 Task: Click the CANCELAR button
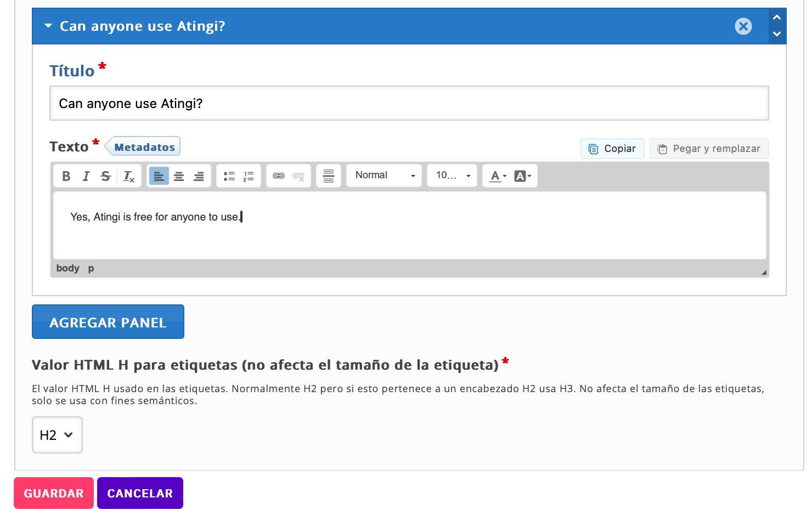140,493
